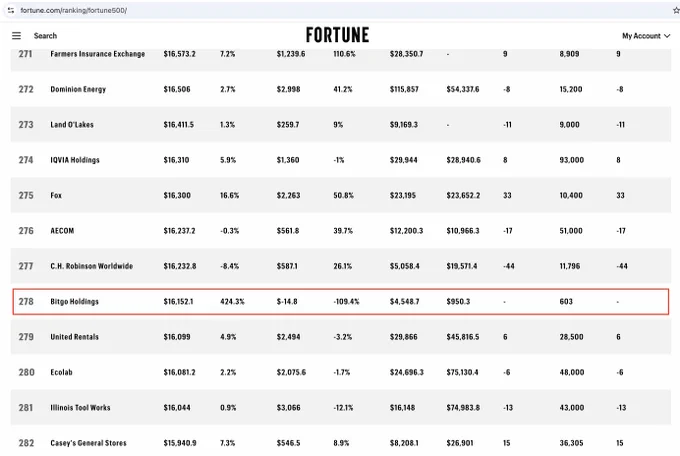The width and height of the screenshot is (680, 456).
Task: Open Land O'Lakes company link
Action: (x=72, y=125)
